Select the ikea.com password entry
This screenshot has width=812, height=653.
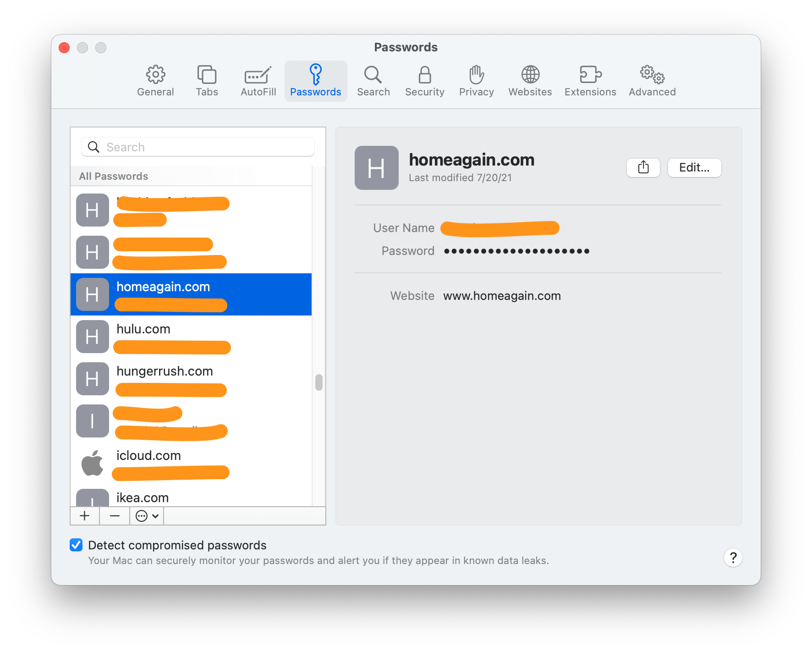[x=191, y=496]
